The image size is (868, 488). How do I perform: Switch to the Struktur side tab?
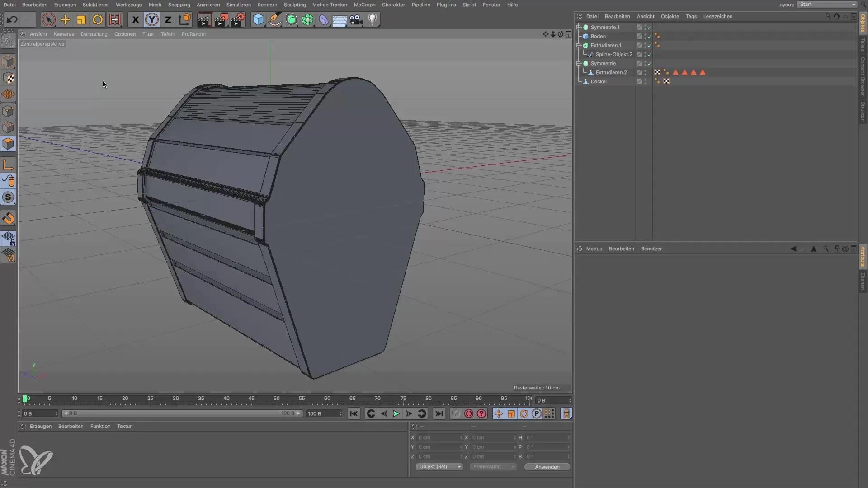[x=863, y=111]
